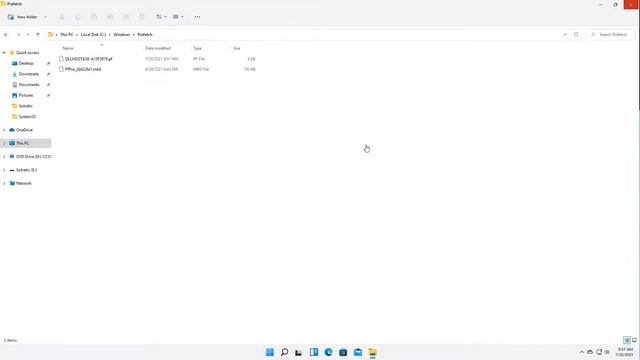
Task: Click the New folder button
Action: (x=23, y=17)
